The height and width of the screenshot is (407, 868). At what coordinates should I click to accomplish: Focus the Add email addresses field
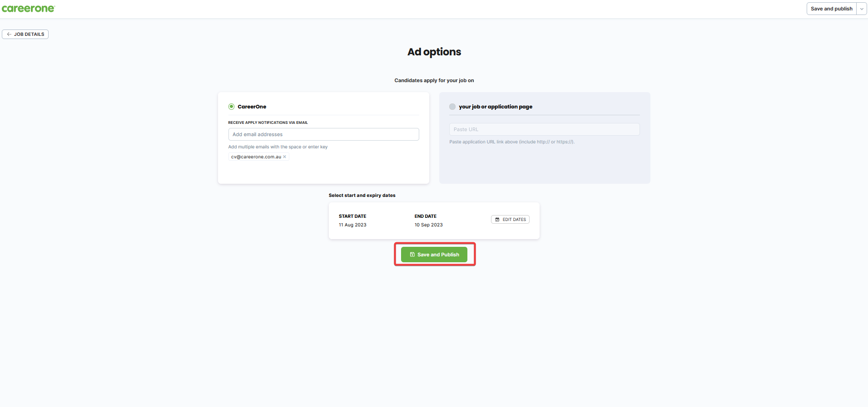coord(323,134)
